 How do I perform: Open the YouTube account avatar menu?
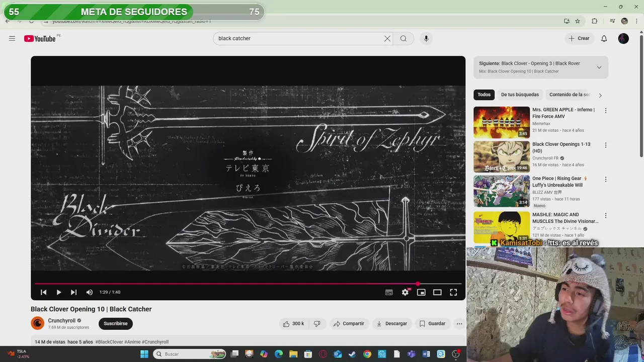coord(623,38)
